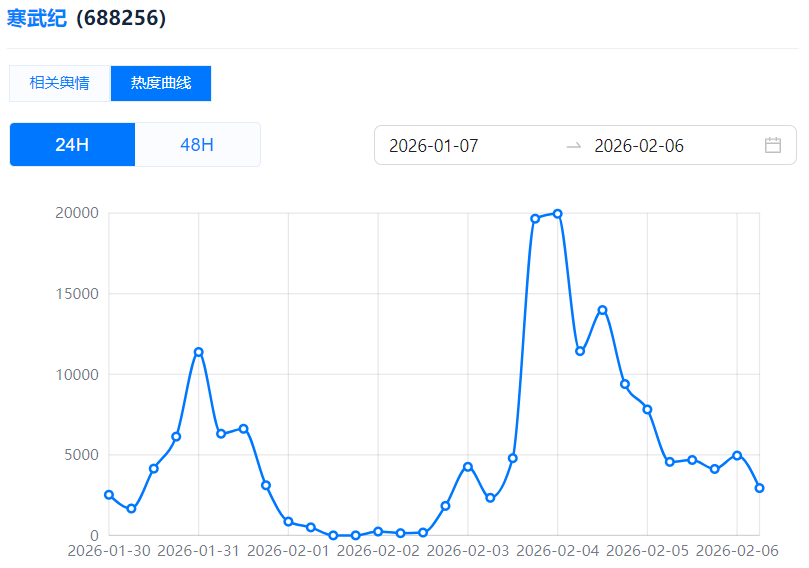Select the first data point on the curve
This screenshot has height=568, width=809.
tap(109, 495)
